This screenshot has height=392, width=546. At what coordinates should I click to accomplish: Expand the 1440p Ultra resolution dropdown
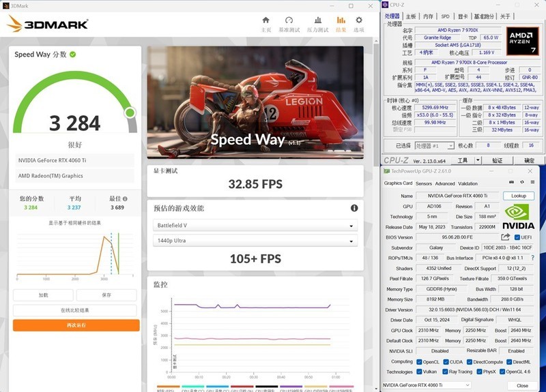click(255, 241)
